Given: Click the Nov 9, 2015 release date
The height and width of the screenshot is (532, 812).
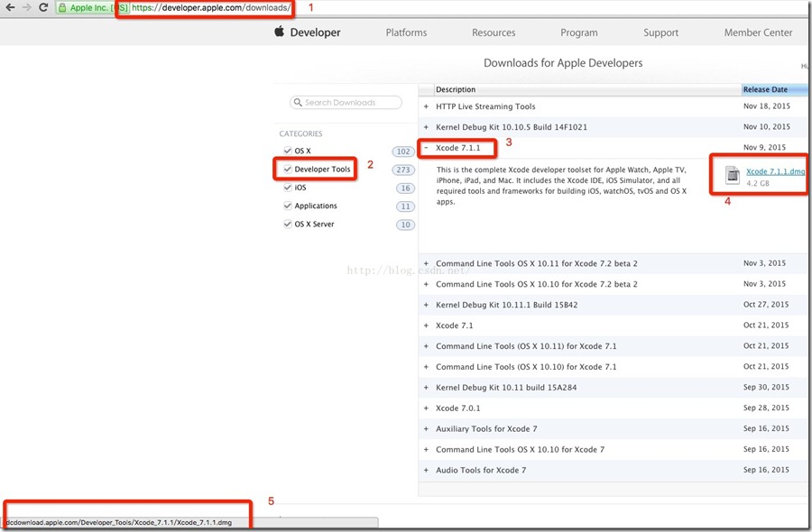Looking at the screenshot, I should [x=764, y=148].
